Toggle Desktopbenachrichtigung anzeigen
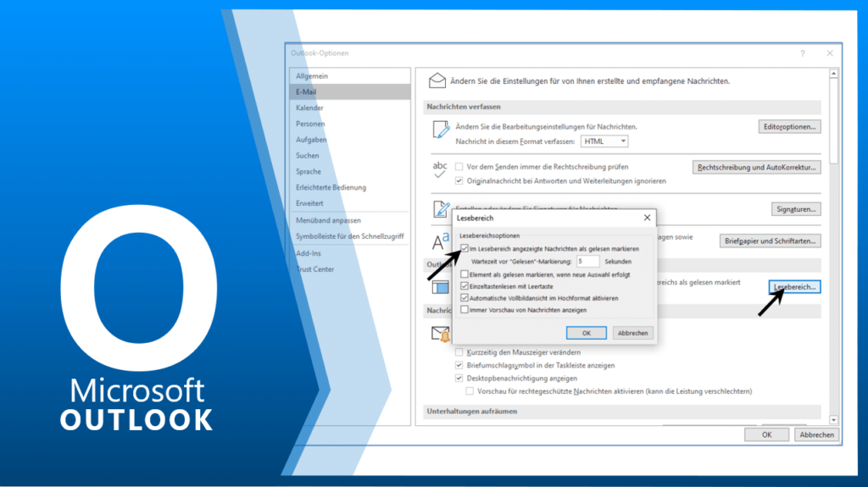Image resolution: width=868 pixels, height=487 pixels. tap(459, 379)
